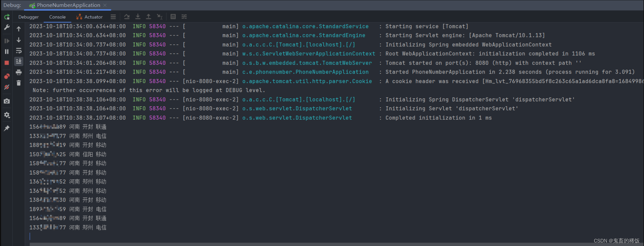Open the Actuator tab
This screenshot has height=246, width=644.
(89, 17)
